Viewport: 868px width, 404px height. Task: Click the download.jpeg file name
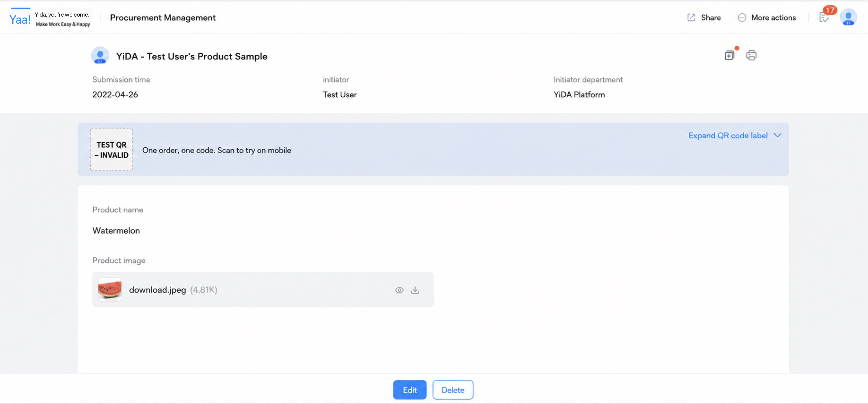coord(157,290)
